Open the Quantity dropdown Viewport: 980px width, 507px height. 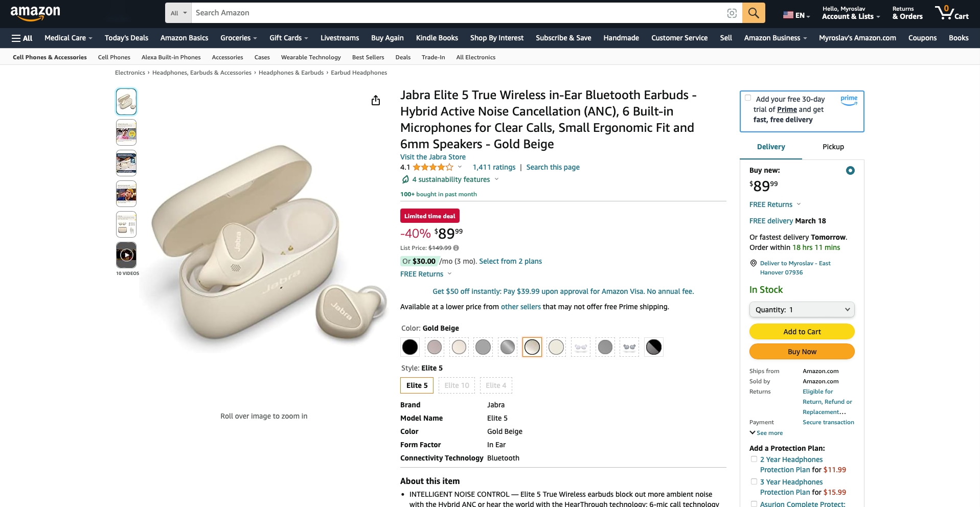pos(802,310)
